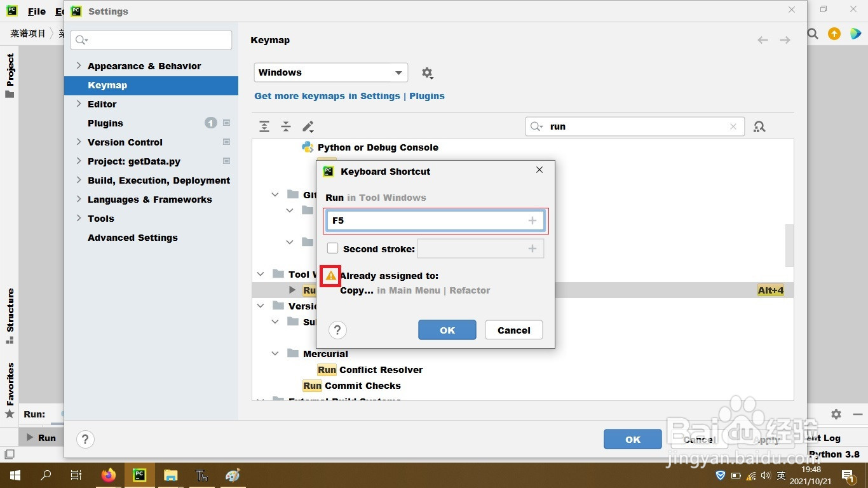The width and height of the screenshot is (868, 488).
Task: Click the Plugins update badge
Action: [211, 123]
